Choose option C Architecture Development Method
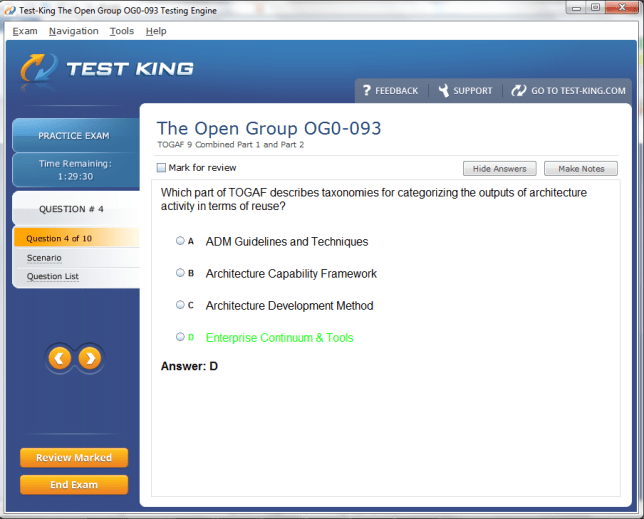Image resolution: width=644 pixels, height=519 pixels. (180, 305)
